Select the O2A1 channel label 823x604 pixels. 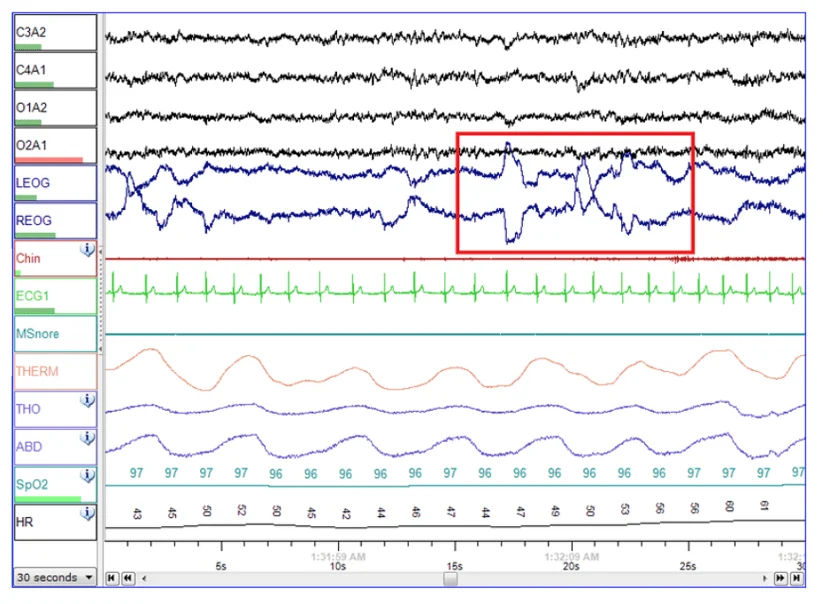55,146
